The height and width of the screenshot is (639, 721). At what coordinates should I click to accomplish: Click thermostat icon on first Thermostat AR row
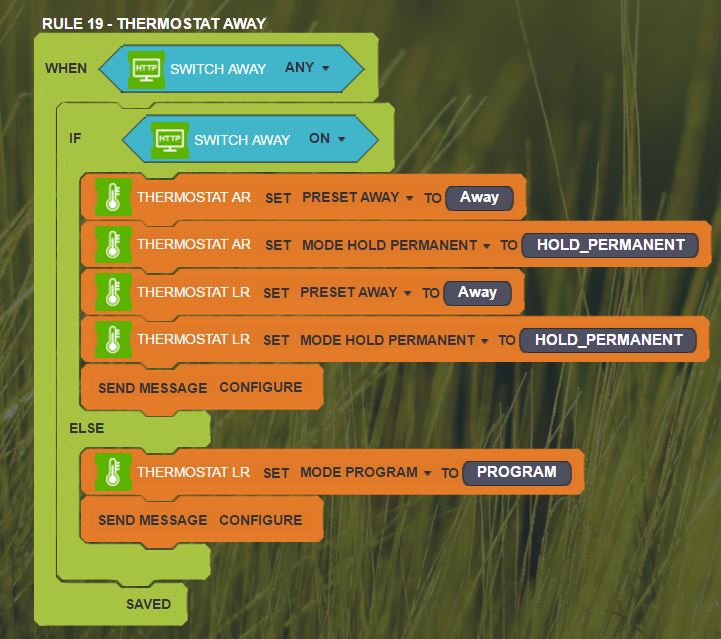point(113,198)
